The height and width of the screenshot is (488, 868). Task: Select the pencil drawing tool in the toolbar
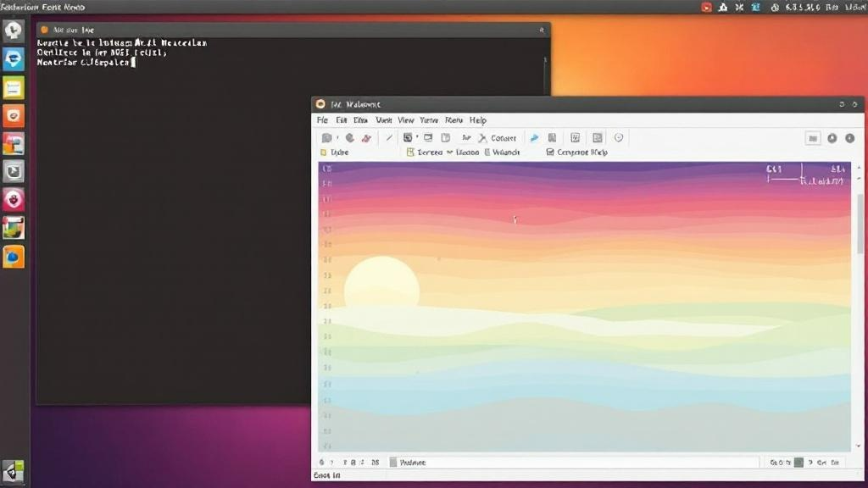tap(349, 137)
